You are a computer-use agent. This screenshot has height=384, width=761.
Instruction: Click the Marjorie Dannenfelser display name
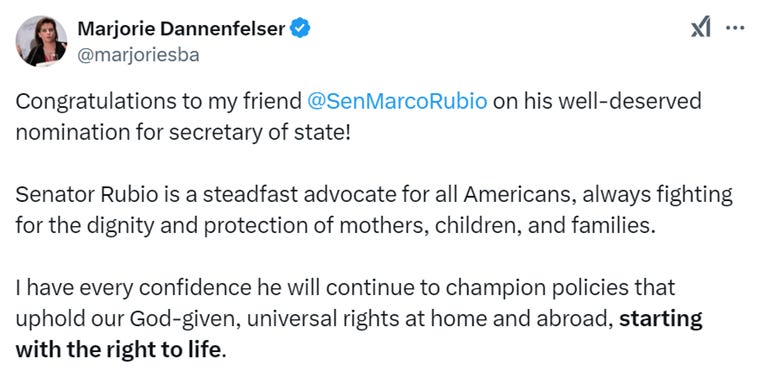coord(181,29)
